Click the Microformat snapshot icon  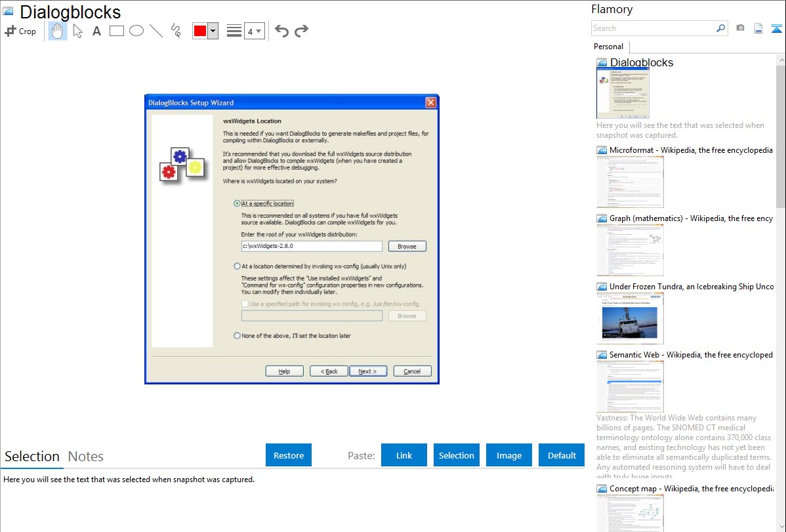coord(602,150)
